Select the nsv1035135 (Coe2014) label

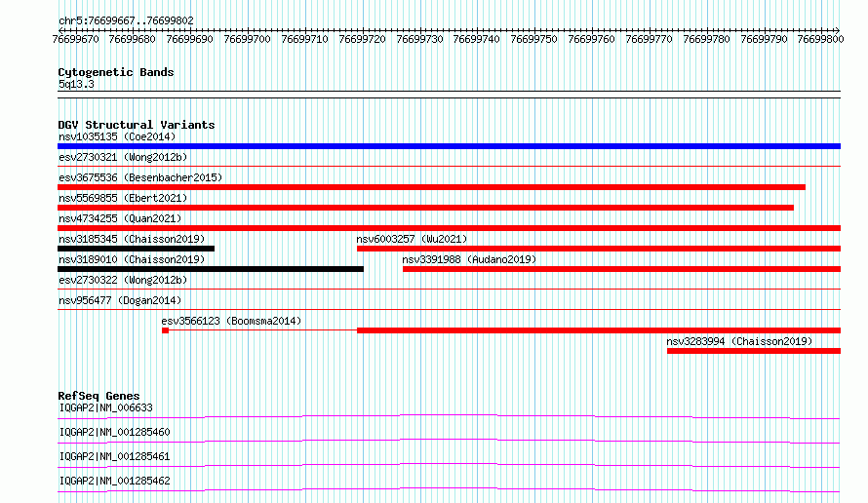tap(117, 136)
